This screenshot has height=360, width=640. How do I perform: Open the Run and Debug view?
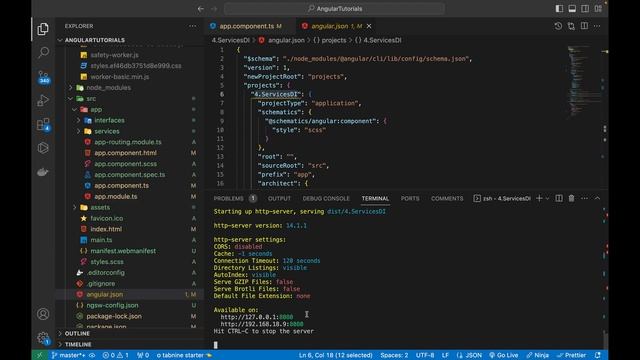(x=43, y=100)
